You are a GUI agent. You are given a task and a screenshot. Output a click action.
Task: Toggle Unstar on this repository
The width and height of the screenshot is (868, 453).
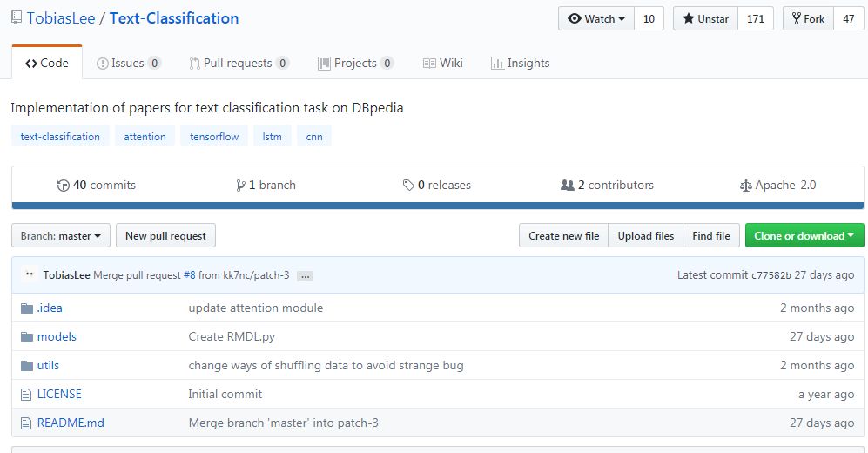[705, 19]
